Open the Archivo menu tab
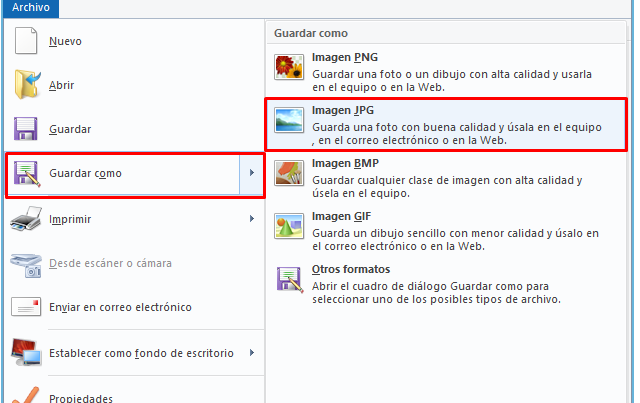 point(31,8)
